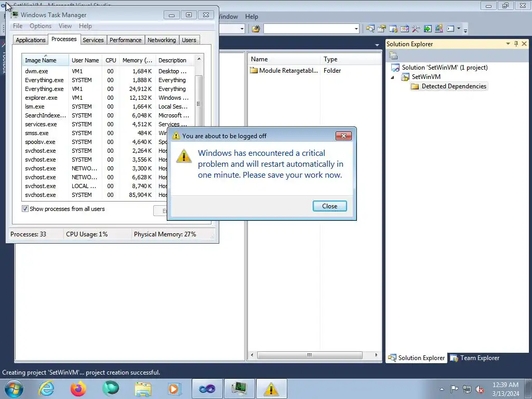Switch to Task Manager taskbar button
This screenshot has width=532, height=399.
pos(239,389)
